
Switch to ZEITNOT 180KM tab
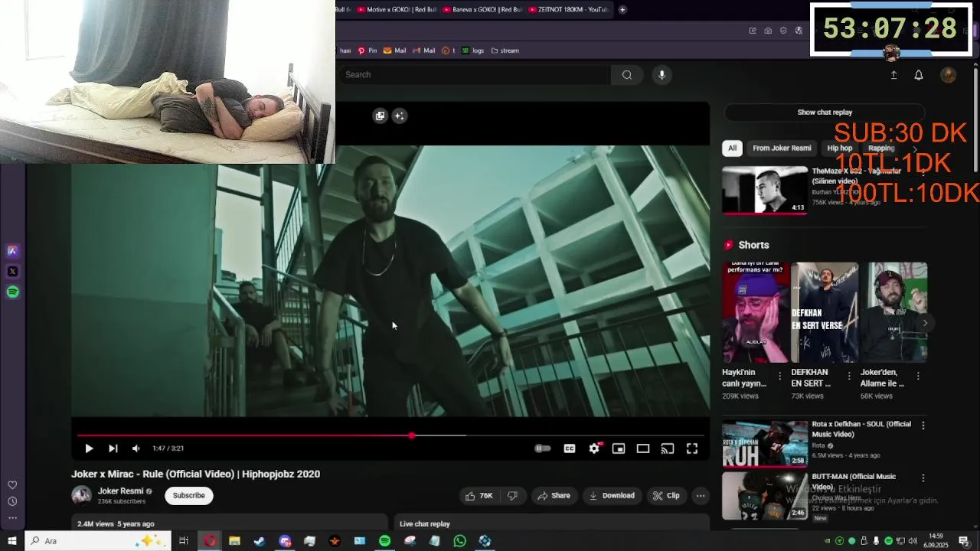(x=567, y=10)
